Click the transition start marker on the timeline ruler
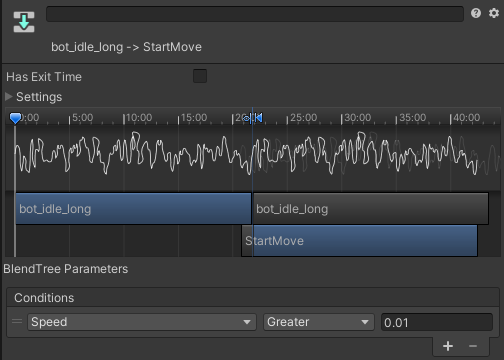The height and width of the screenshot is (360, 504). click(x=247, y=118)
